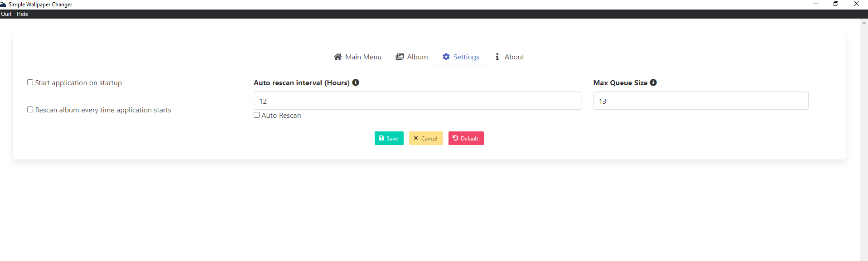This screenshot has width=868, height=261.
Task: Restore down the application window
Action: (x=836, y=4)
